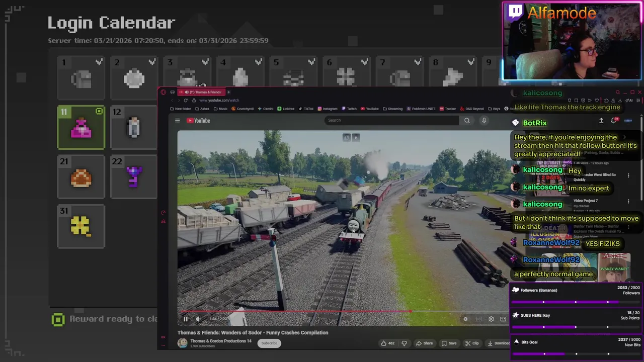The width and height of the screenshot is (644, 362).
Task: Save the video to a playlist
Action: pos(449,343)
